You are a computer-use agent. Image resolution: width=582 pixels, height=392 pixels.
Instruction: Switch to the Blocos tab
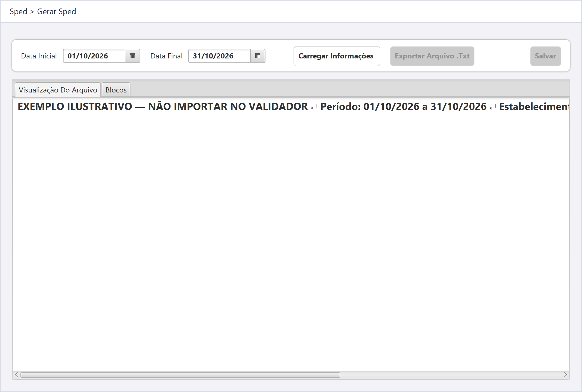tap(116, 90)
